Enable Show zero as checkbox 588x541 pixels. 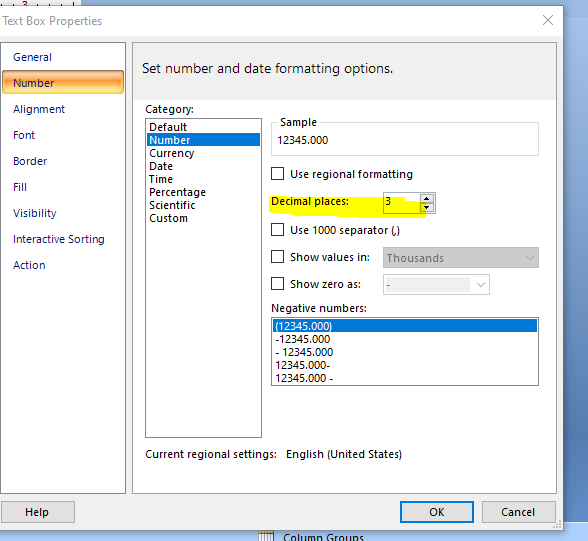point(278,284)
